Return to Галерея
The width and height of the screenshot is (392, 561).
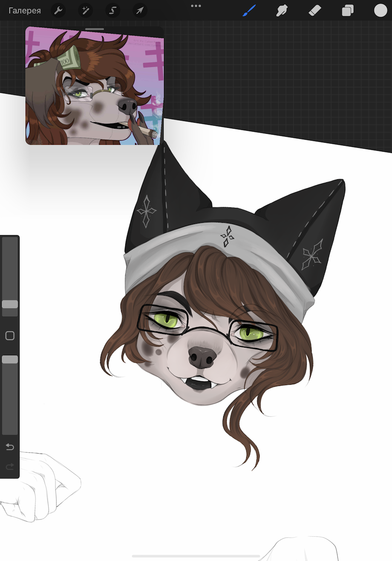click(x=25, y=10)
